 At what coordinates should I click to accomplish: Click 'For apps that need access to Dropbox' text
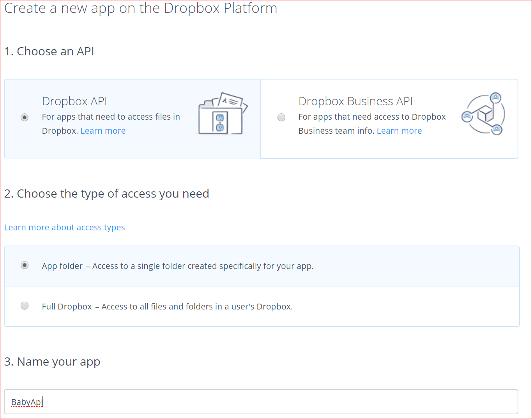372,117
